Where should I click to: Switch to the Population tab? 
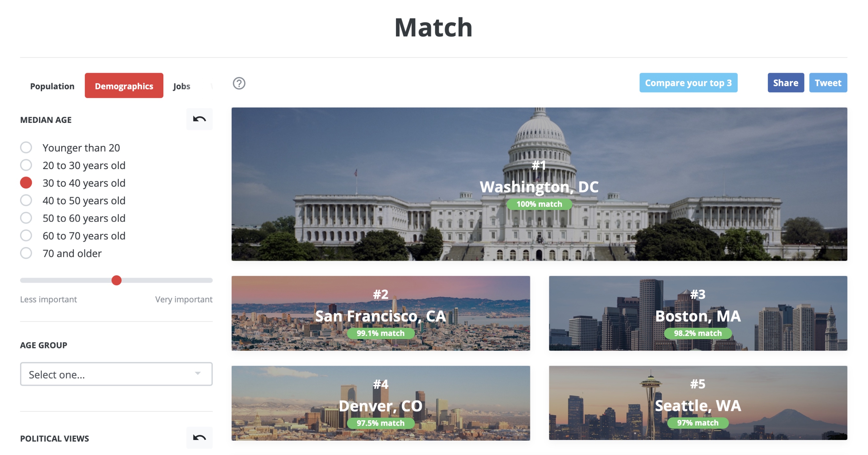(x=52, y=86)
